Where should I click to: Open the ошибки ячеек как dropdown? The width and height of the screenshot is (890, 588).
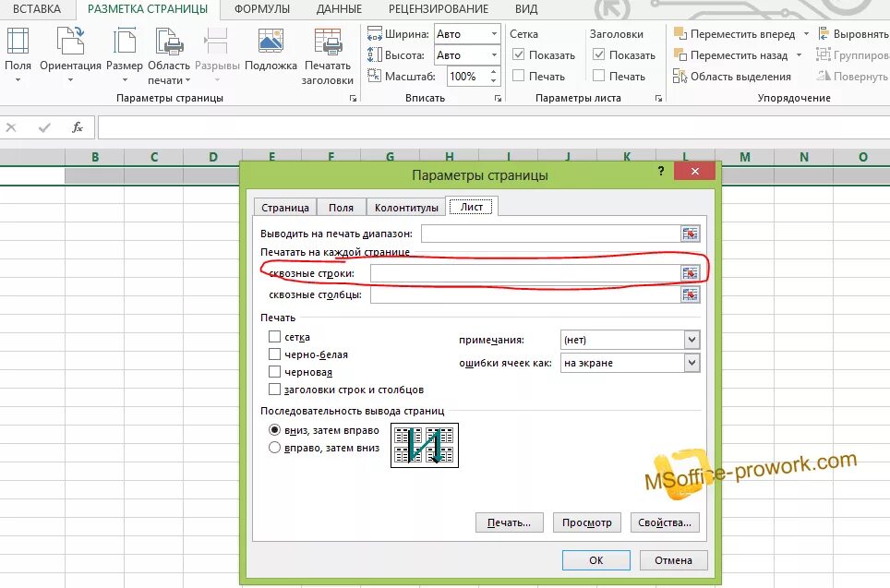pyautogui.click(x=692, y=364)
